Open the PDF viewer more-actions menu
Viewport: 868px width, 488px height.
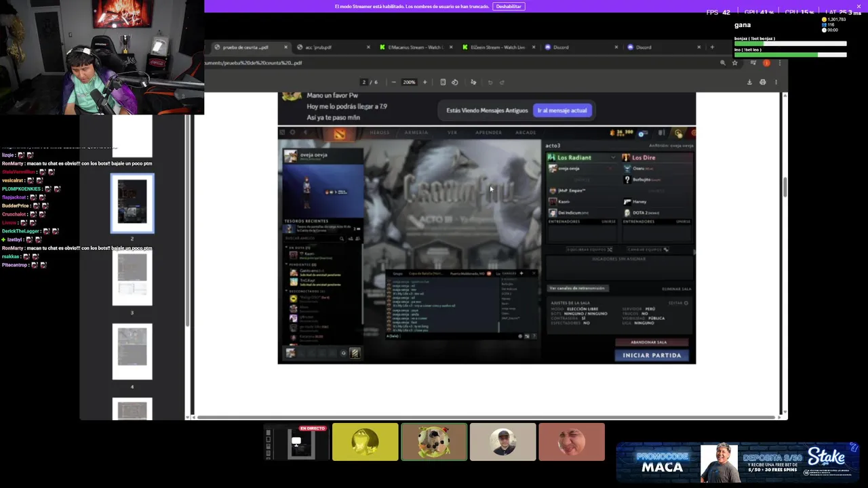tap(776, 82)
